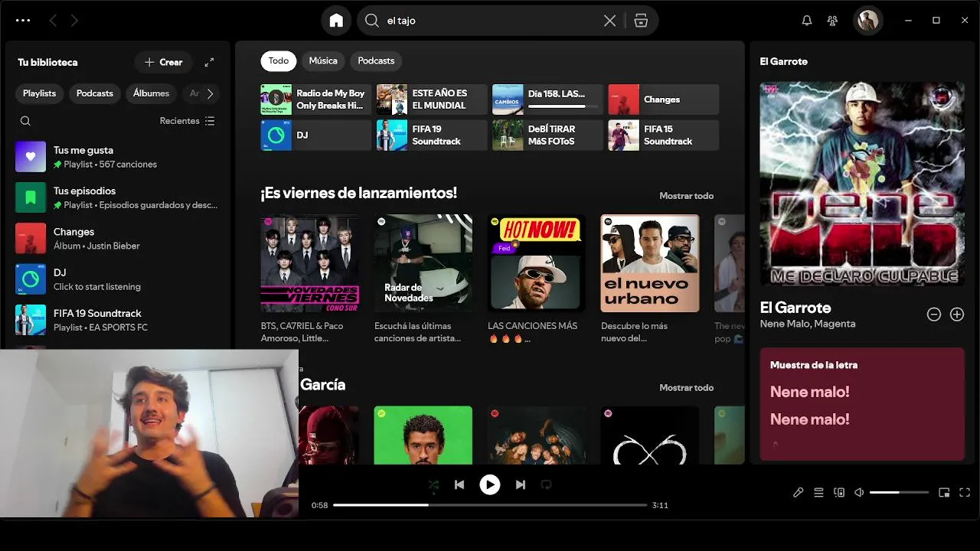The height and width of the screenshot is (551, 980).
Task: Search within Tu biblioteca
Action: (x=25, y=121)
